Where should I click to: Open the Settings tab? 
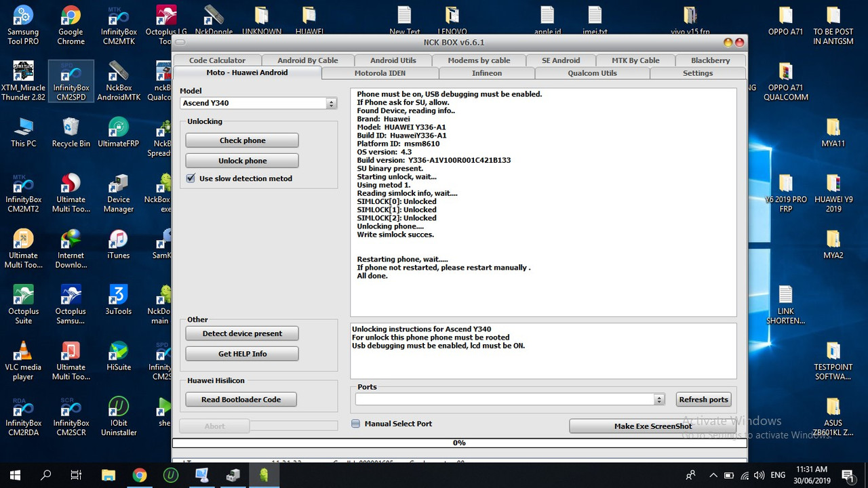click(x=698, y=73)
